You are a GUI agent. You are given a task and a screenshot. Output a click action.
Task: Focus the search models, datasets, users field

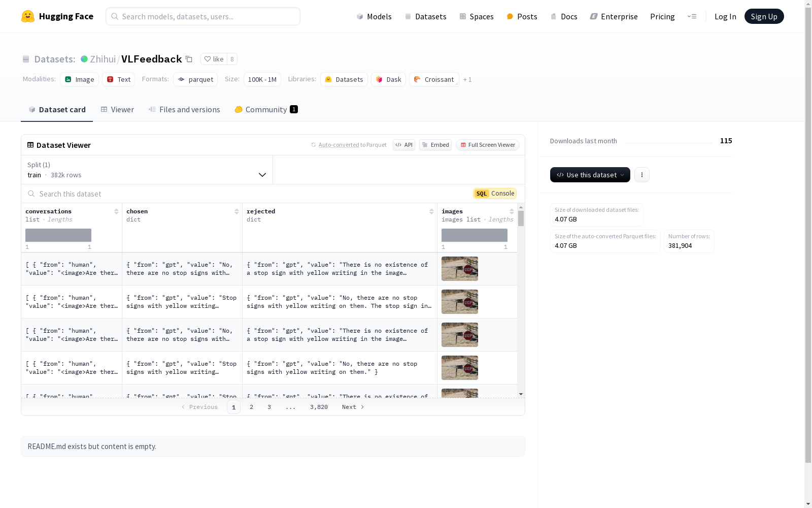tap(203, 16)
